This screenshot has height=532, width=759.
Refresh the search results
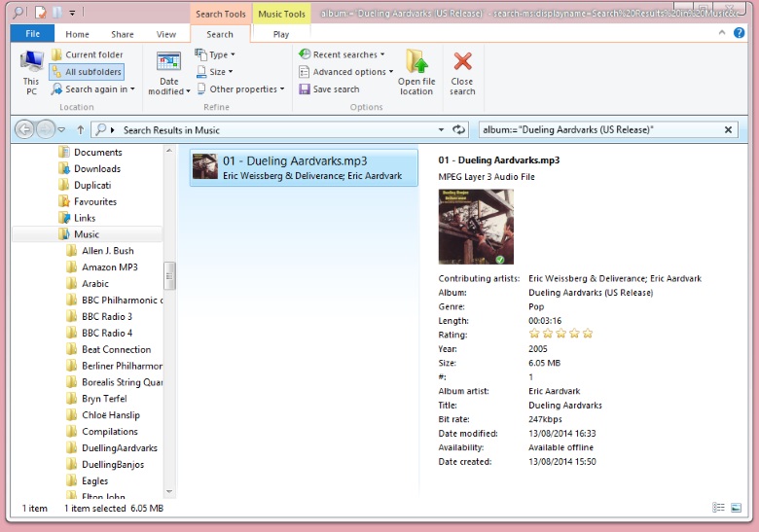(x=458, y=129)
